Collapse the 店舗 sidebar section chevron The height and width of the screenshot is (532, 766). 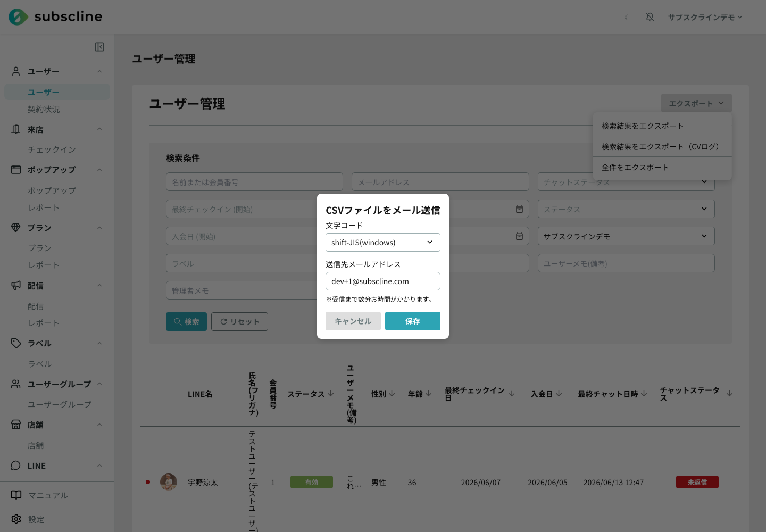pyautogui.click(x=99, y=425)
